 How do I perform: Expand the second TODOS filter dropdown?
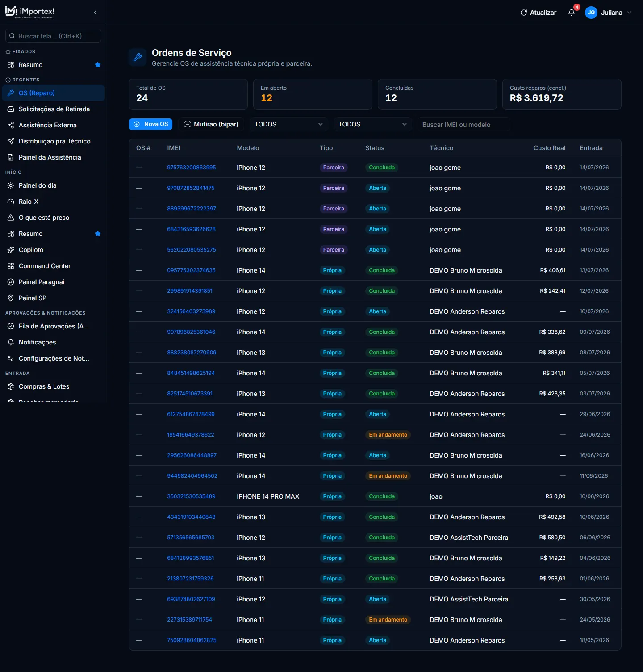tap(372, 124)
